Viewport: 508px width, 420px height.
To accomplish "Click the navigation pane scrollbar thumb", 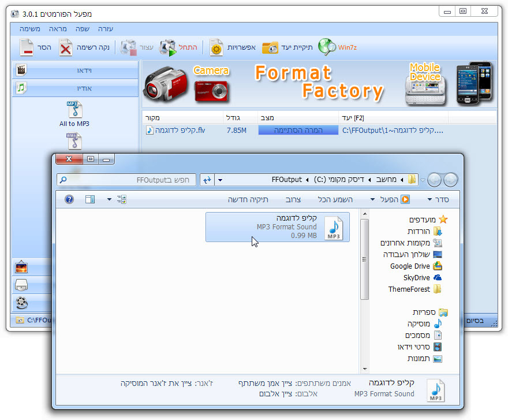I will tap(364, 259).
